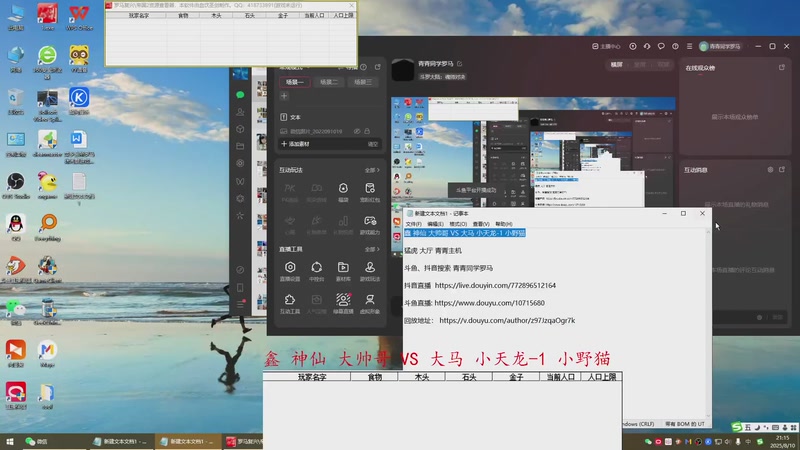Click the record circle icon in streaming header

click(x=633, y=46)
